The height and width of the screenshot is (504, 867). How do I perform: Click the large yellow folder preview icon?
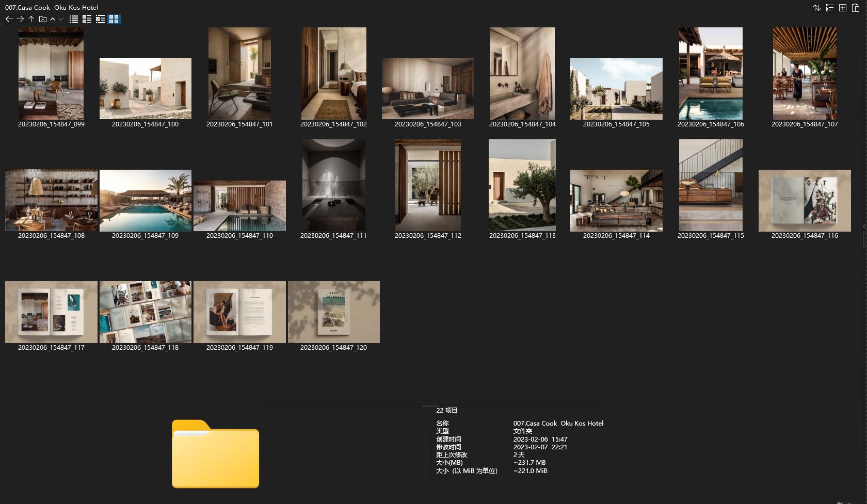215,454
